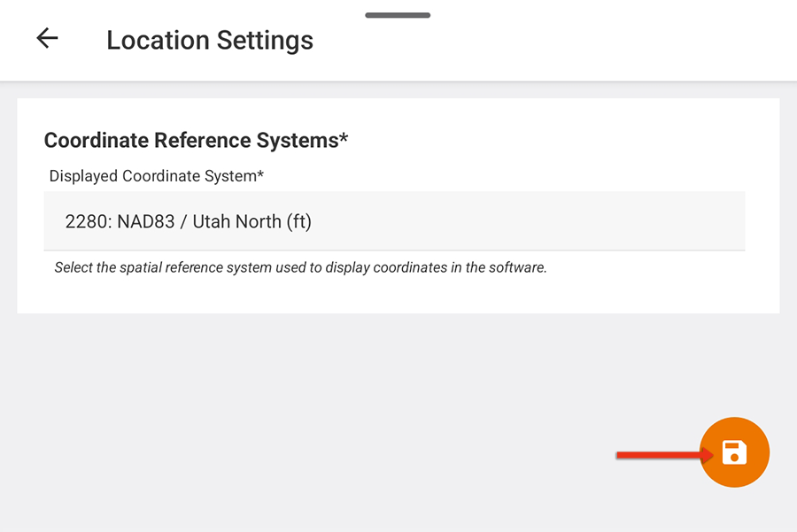Save settings with the orange floppy disk button
Viewport: 797px width, 532px height.
click(x=734, y=452)
